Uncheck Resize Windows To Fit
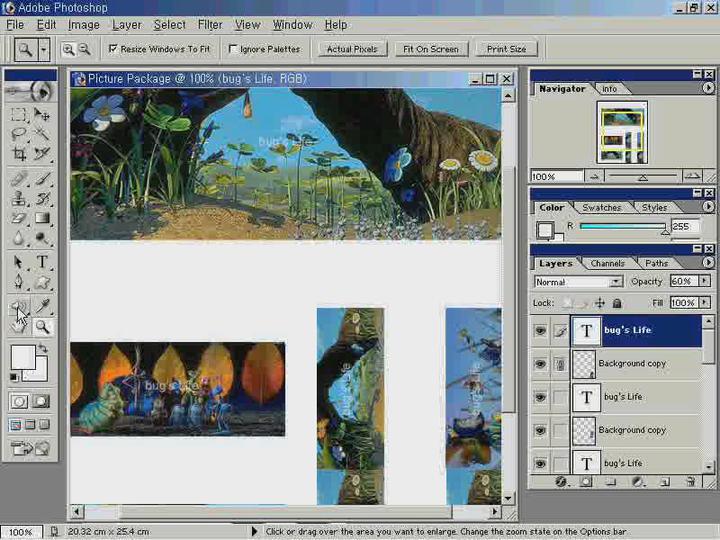The height and width of the screenshot is (540, 720). tap(113, 48)
